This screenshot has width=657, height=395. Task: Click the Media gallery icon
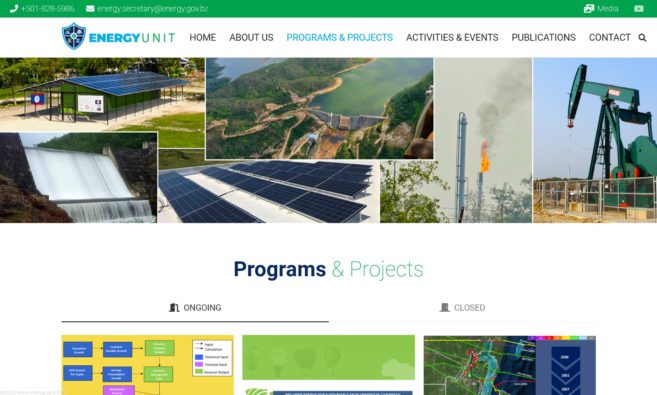pos(589,8)
